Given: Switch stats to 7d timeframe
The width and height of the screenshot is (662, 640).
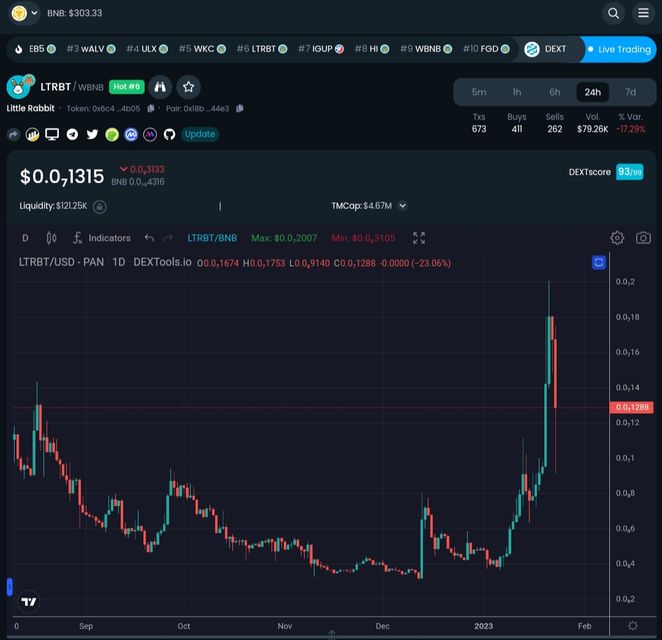Looking at the screenshot, I should [x=630, y=92].
